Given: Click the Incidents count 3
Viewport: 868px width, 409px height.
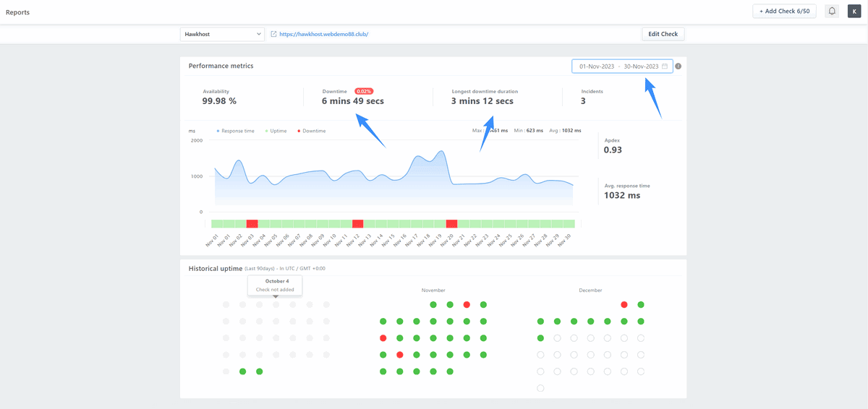Looking at the screenshot, I should (x=583, y=101).
